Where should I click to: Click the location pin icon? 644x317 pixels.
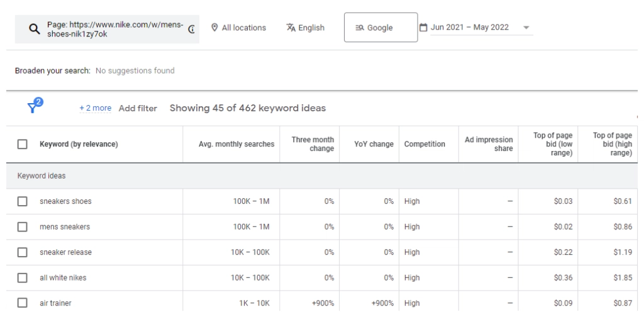click(x=214, y=28)
